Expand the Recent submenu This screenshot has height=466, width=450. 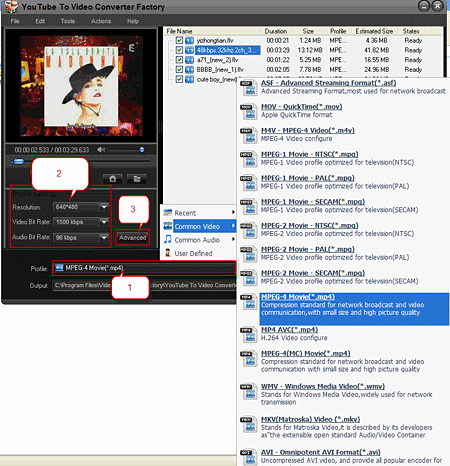(233, 212)
